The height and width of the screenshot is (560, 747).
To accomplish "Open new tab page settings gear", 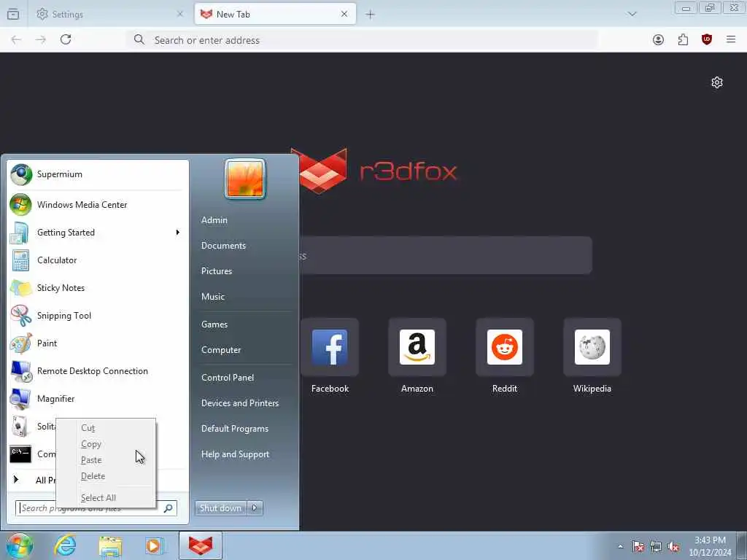I will pyautogui.click(x=717, y=82).
